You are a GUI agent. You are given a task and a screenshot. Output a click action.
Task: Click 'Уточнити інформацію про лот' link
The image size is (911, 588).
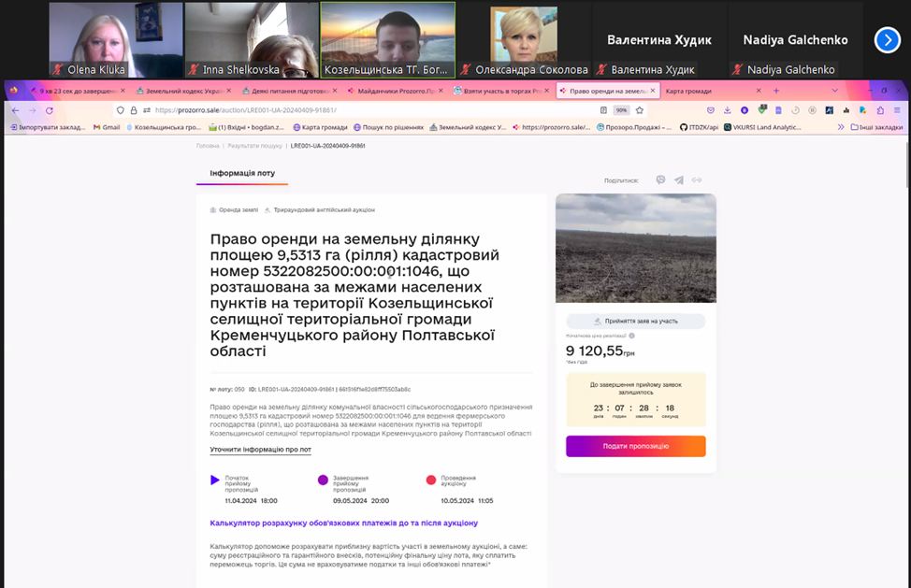(260, 450)
